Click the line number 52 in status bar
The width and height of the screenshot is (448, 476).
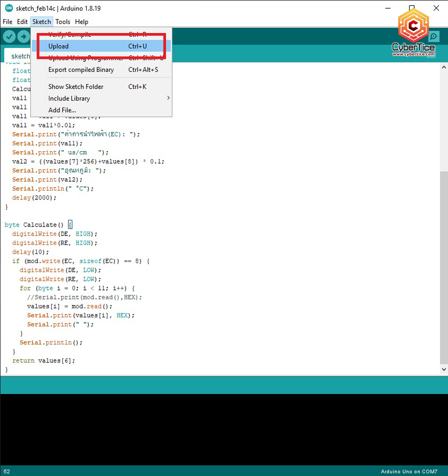7,472
